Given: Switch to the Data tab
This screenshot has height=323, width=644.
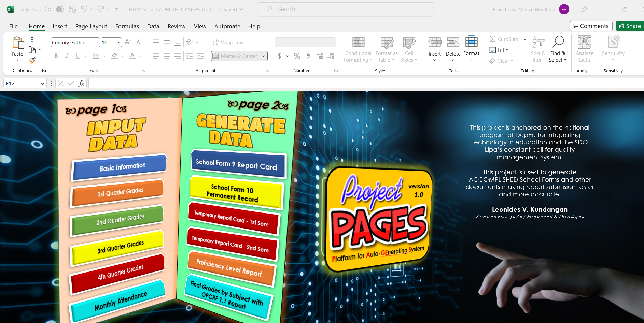Looking at the screenshot, I should click(153, 26).
